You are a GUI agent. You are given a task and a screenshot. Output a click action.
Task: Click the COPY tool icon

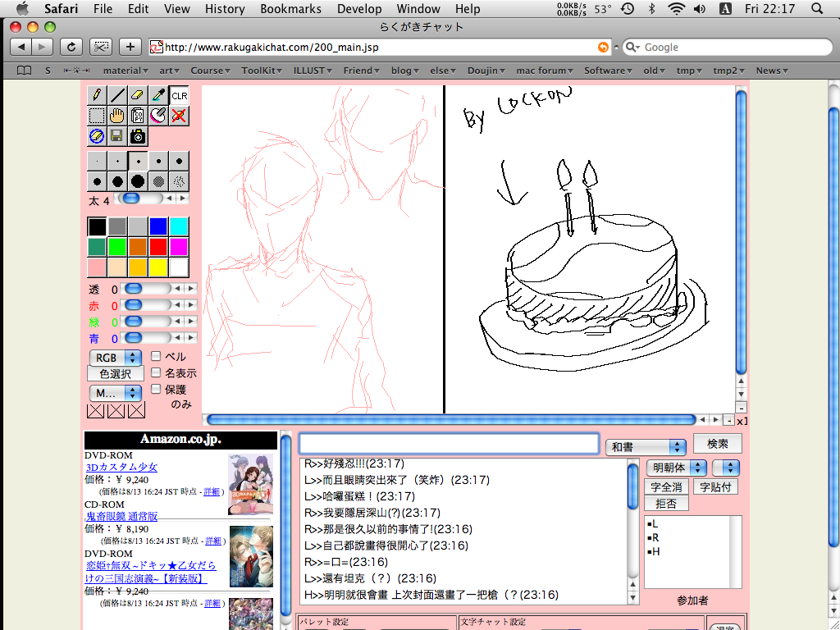[x=138, y=116]
